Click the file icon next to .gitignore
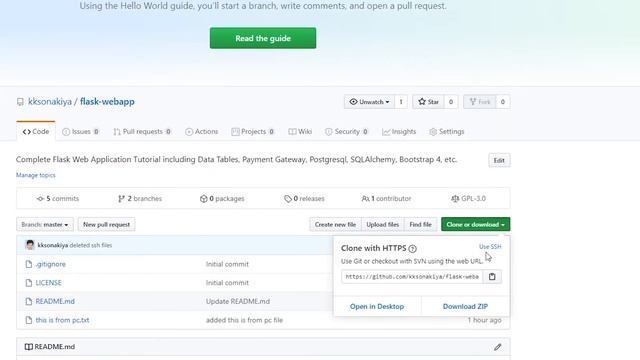The image size is (640, 360). pyautogui.click(x=29, y=264)
